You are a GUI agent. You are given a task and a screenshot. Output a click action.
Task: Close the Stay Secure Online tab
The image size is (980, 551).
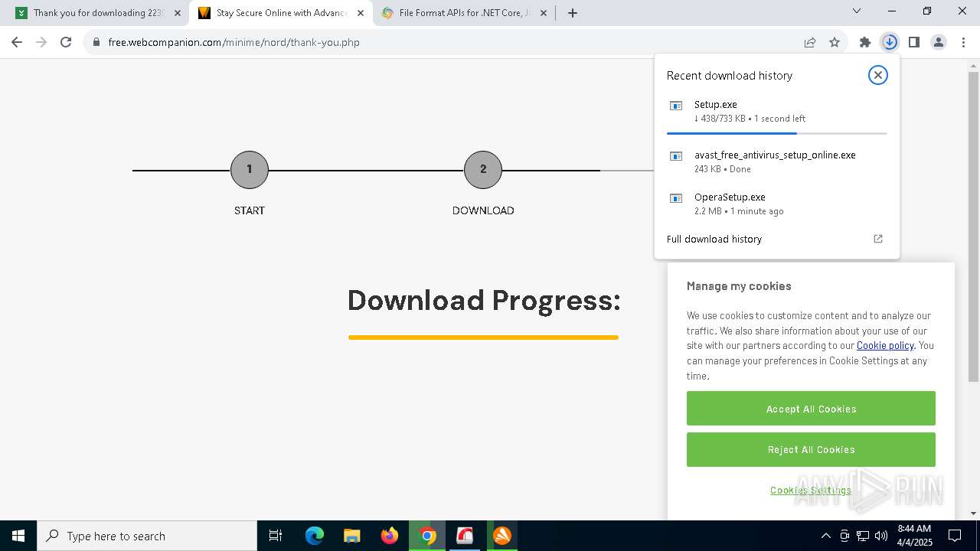(x=361, y=13)
